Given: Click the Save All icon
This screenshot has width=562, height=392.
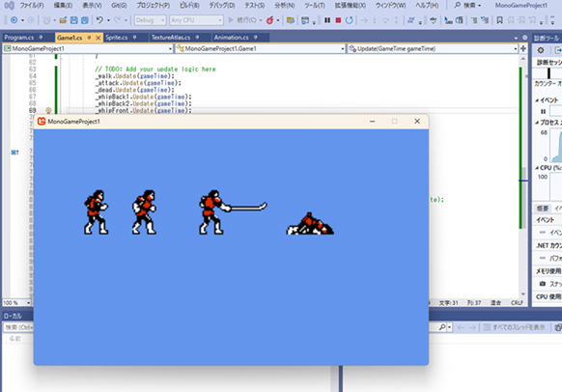Looking at the screenshot, I should (x=85, y=20).
